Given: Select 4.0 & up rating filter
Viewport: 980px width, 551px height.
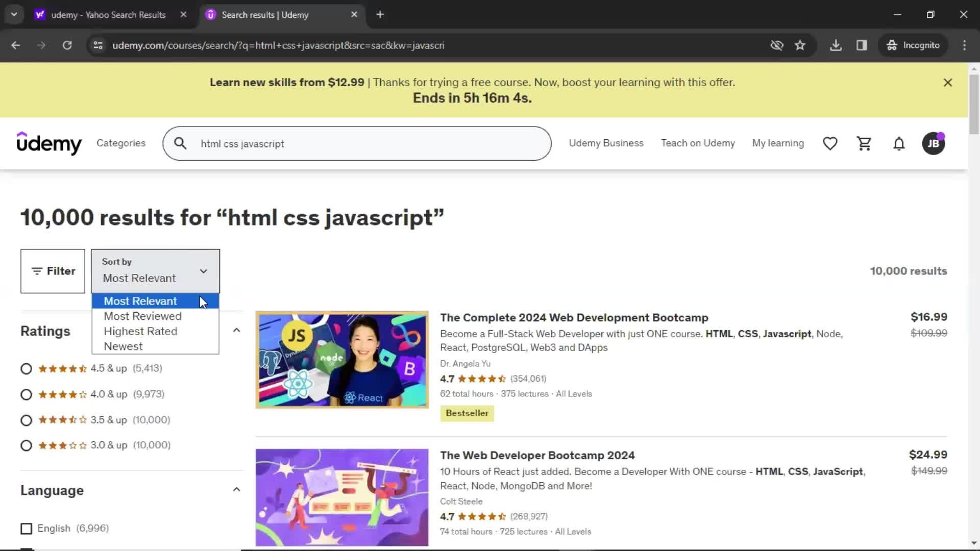Looking at the screenshot, I should pos(26,394).
